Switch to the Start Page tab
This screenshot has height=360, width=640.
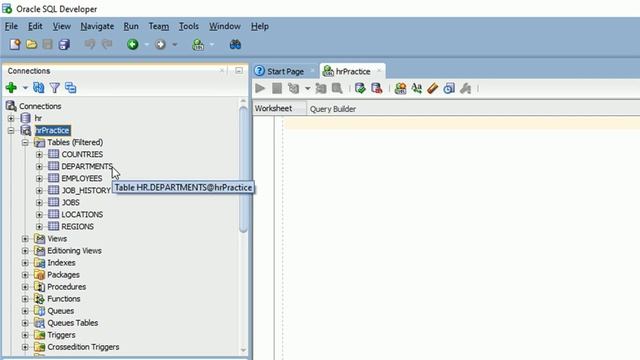285,71
